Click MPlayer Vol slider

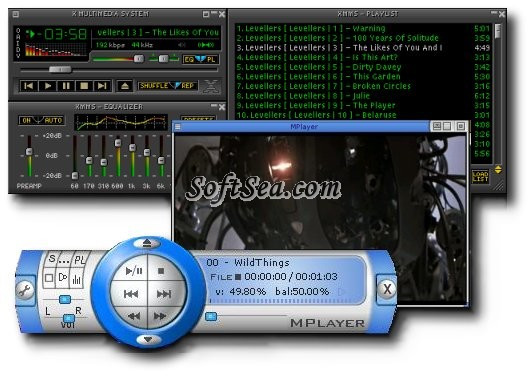pos(69,319)
